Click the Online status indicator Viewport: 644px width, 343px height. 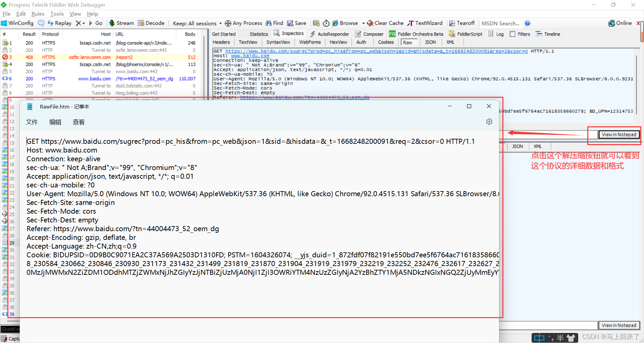(x=620, y=23)
